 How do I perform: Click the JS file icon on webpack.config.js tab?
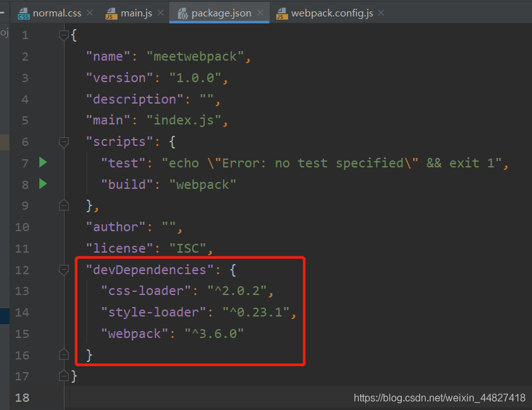tap(282, 13)
